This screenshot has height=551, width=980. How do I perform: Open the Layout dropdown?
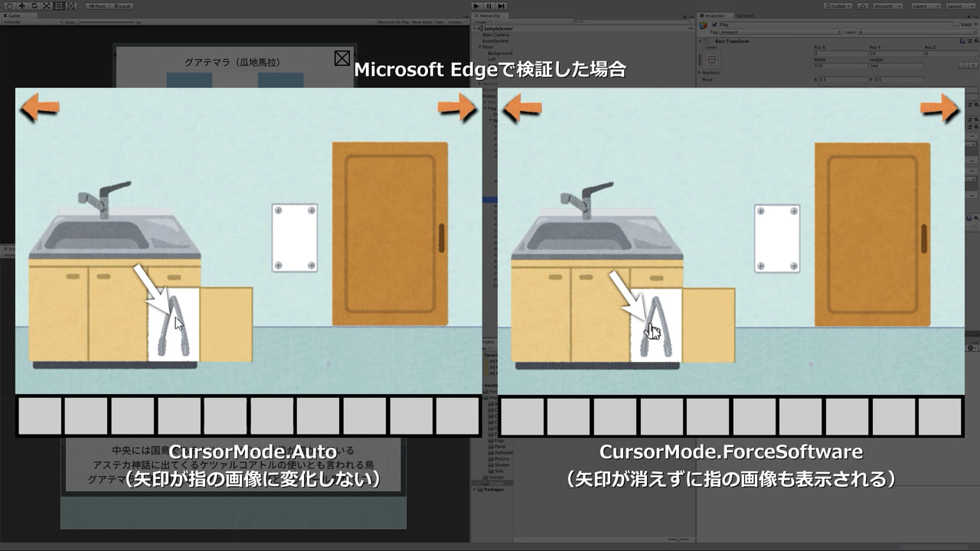958,5
